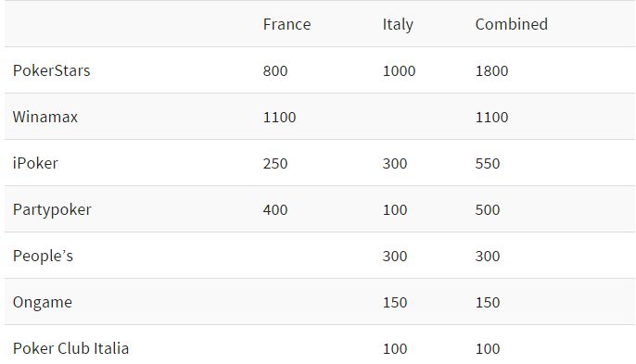Click the Italy column header

pos(398,25)
